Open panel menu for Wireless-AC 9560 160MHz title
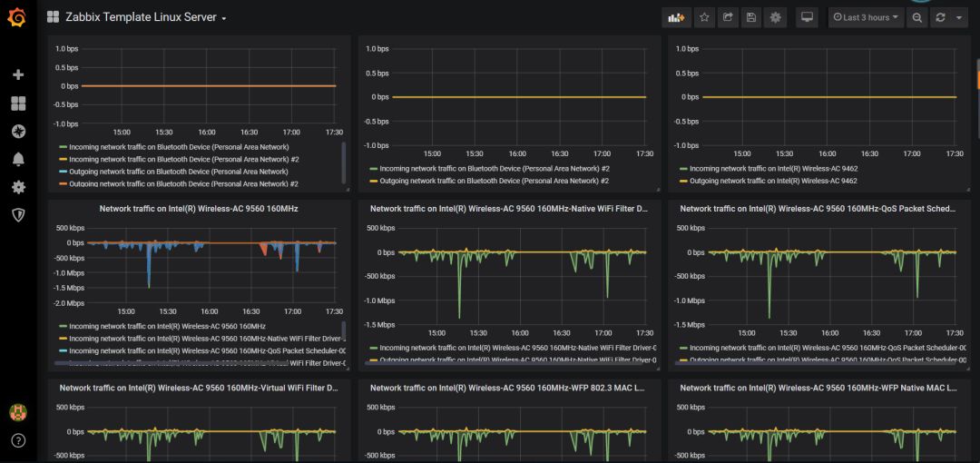The height and width of the screenshot is (463, 980). 199,209
